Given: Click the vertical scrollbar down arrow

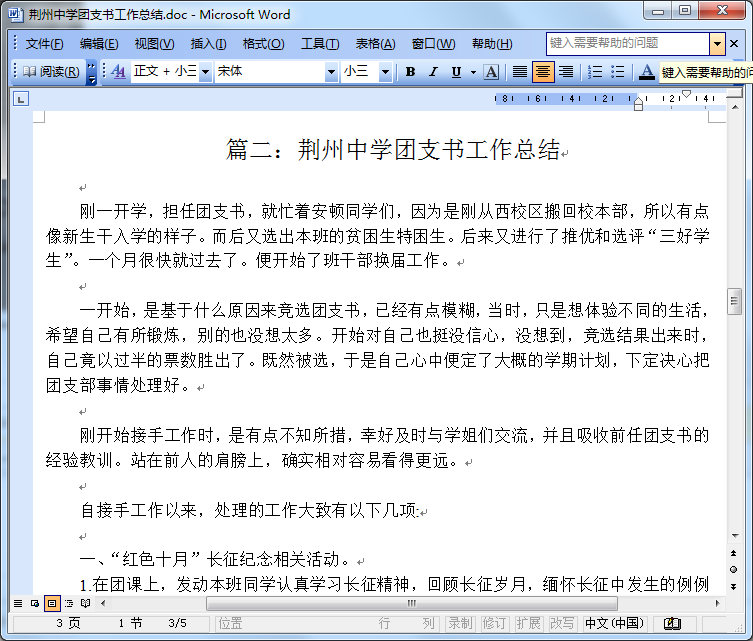Looking at the screenshot, I should [735, 536].
